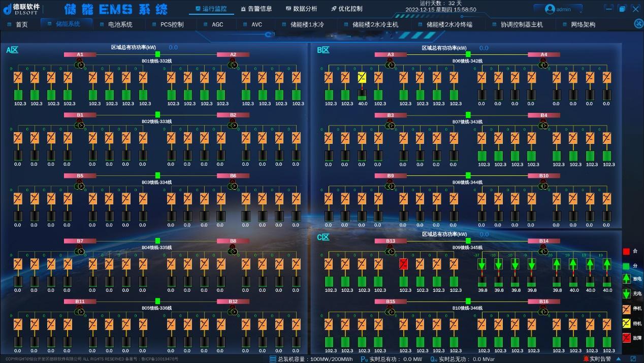The height and width of the screenshot is (363, 644).
Task: Click the transformer symbol below B14
Action: click(x=543, y=251)
